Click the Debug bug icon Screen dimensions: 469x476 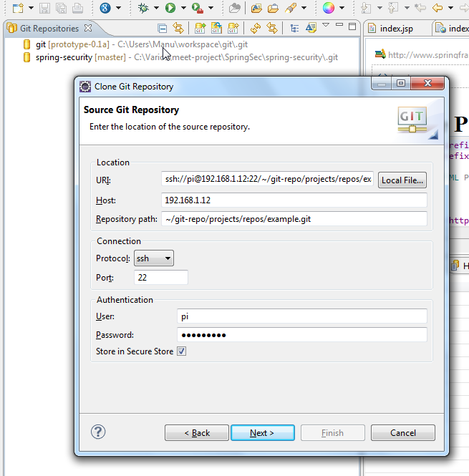point(143,8)
